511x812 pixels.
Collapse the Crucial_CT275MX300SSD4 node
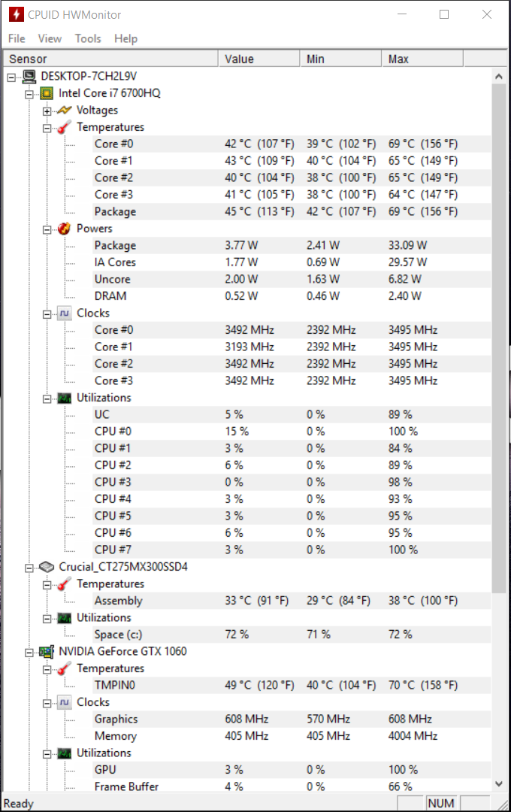29,568
